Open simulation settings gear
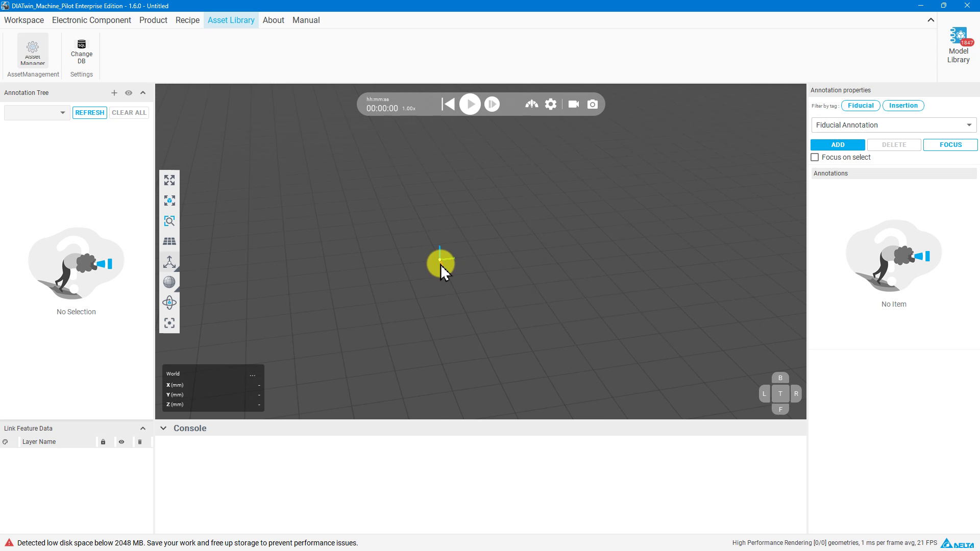980x551 pixels. click(551, 105)
